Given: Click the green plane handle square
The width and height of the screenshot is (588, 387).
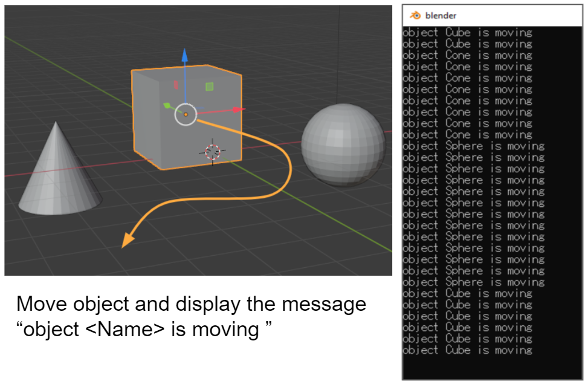Looking at the screenshot, I should click(x=209, y=86).
